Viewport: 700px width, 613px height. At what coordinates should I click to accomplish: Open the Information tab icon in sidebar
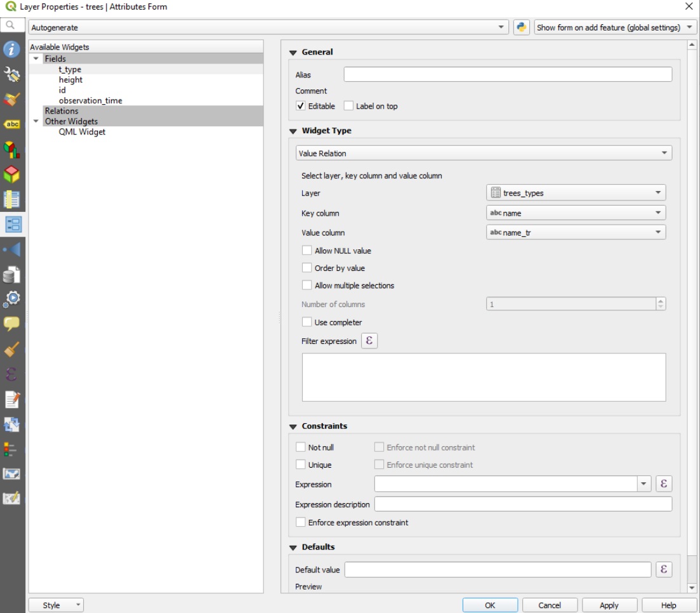(12, 49)
